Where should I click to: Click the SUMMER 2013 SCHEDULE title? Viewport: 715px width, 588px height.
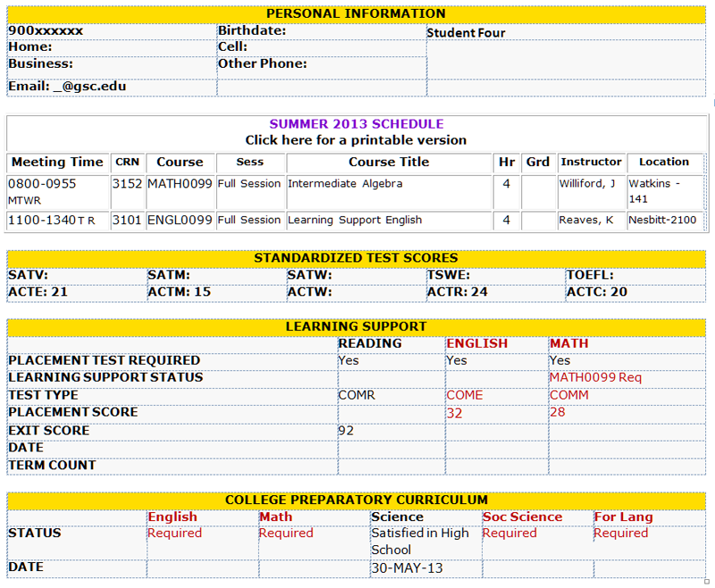coord(357,124)
